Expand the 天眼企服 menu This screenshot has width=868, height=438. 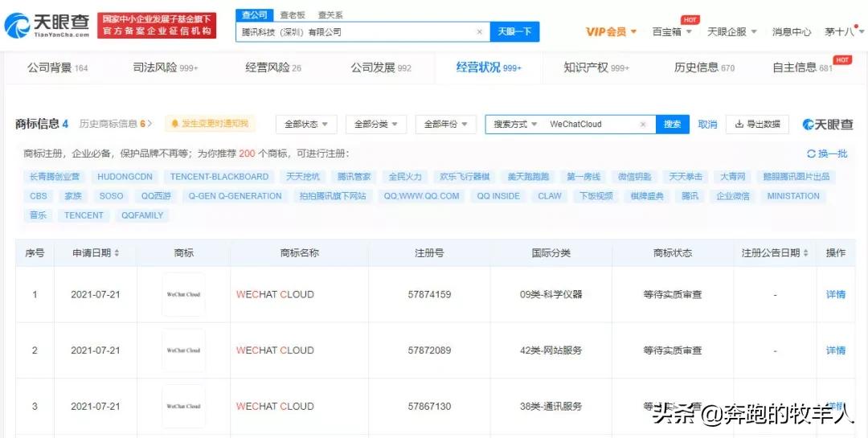pyautogui.click(x=732, y=31)
